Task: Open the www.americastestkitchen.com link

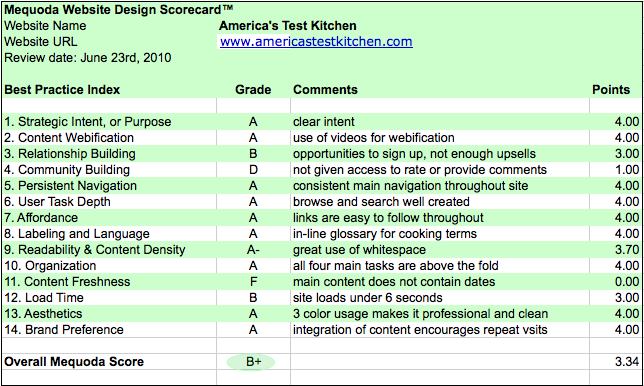Action: click(x=316, y=41)
